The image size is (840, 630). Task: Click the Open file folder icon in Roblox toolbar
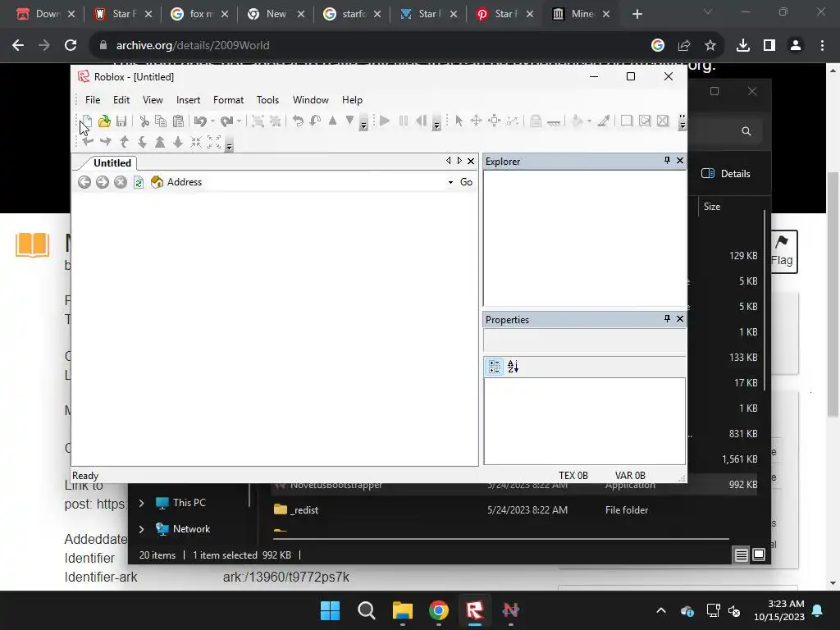[x=104, y=121]
